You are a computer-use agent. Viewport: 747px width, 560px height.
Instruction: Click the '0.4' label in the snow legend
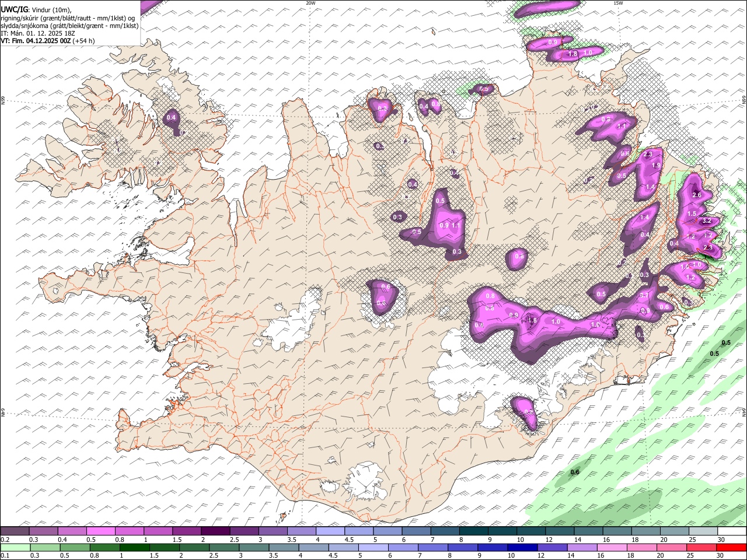62,540
